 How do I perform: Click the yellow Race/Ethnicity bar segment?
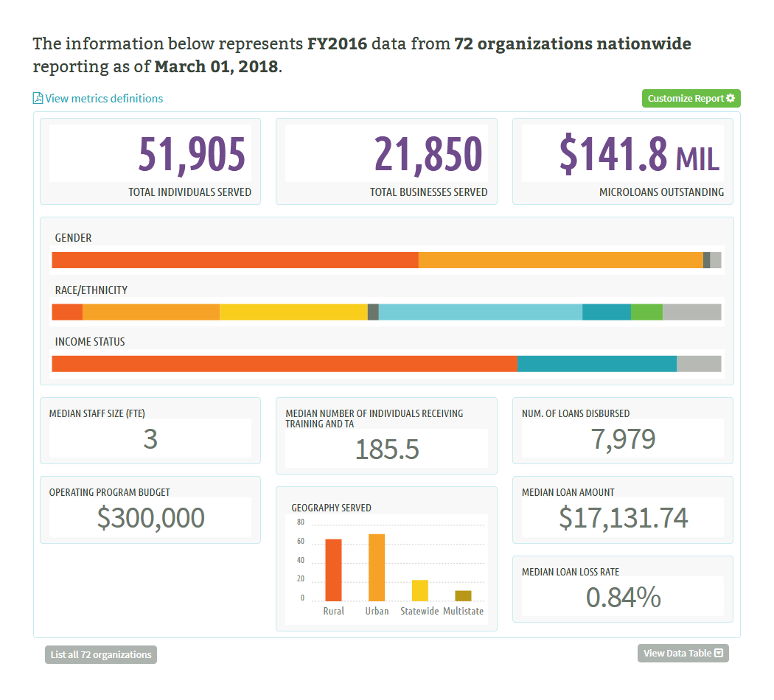point(293,312)
